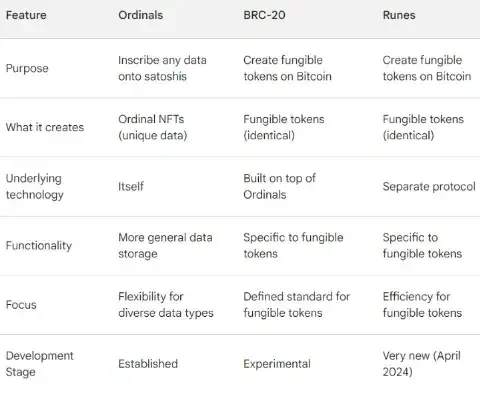Image resolution: width=480 pixels, height=393 pixels.
Task: Select the 'Ordinal NFTs (unique data)' cell
Action: pos(153,127)
